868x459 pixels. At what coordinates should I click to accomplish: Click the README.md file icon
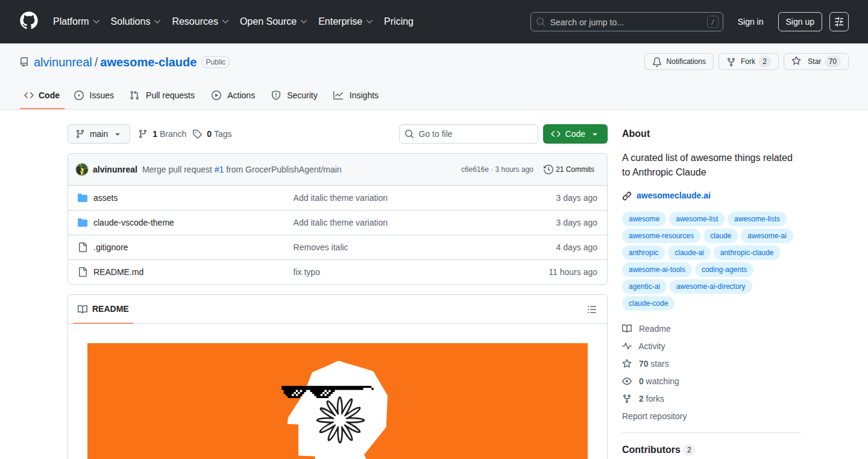[x=83, y=272]
